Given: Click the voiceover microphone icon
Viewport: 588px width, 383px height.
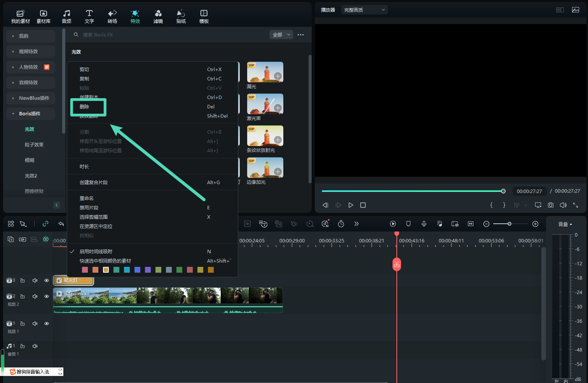Looking at the screenshot, I should coord(424,224).
